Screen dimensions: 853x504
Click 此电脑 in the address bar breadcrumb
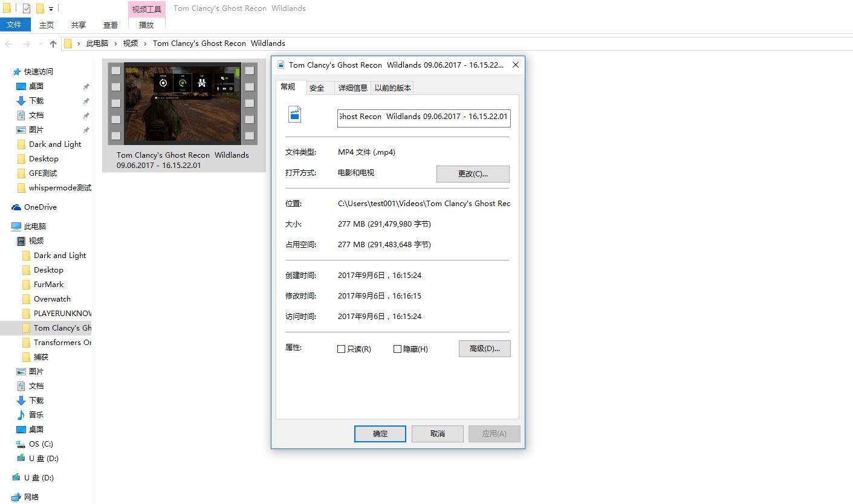(x=97, y=44)
